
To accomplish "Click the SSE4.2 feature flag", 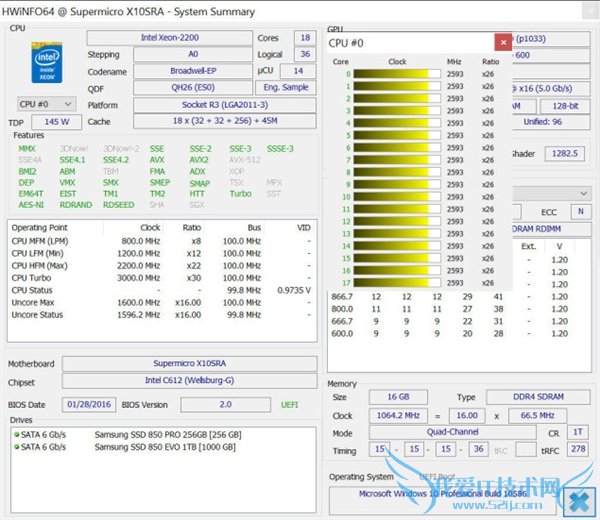I will 116,160.
